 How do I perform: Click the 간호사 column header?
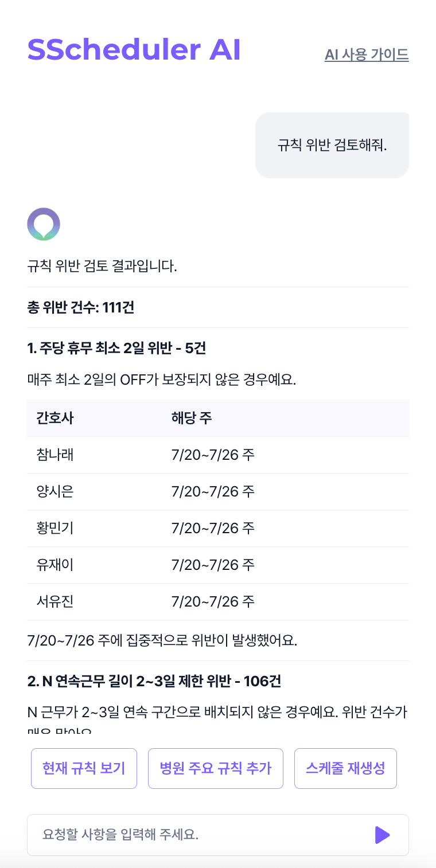pos(55,418)
